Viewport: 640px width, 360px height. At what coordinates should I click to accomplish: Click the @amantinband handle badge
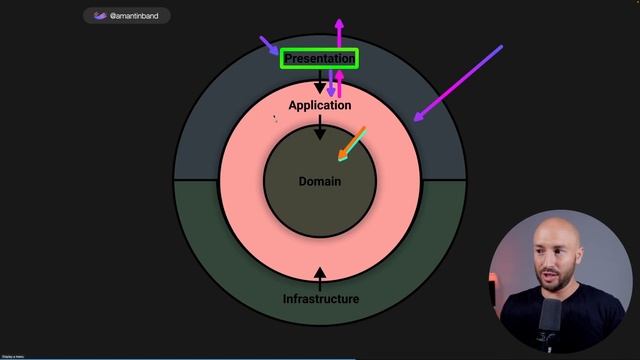127,16
